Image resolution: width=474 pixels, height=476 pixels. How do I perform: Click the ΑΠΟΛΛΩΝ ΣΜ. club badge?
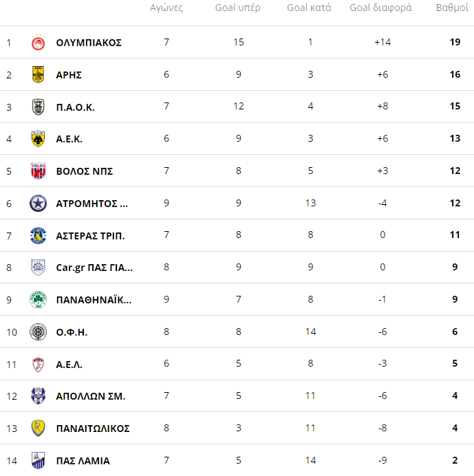(39, 396)
